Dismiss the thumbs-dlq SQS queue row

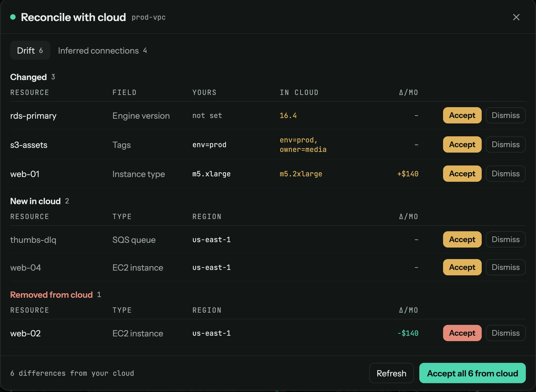[x=505, y=239]
